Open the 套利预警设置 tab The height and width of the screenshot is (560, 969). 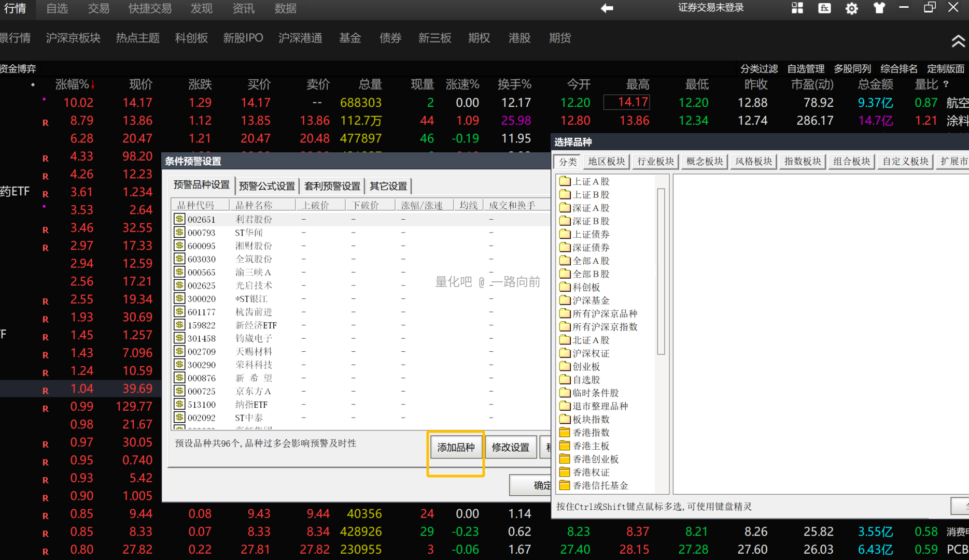click(x=332, y=186)
